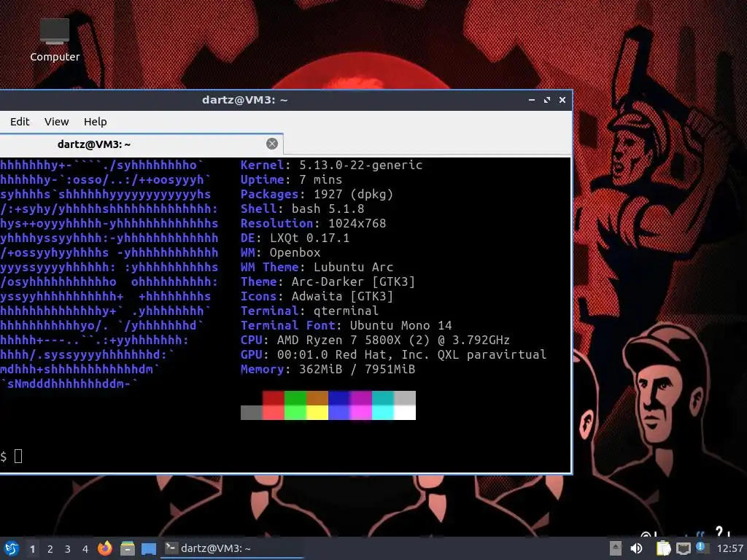Open the Computer desktop icon
Image resolution: width=747 pixels, height=560 pixels.
[x=55, y=40]
